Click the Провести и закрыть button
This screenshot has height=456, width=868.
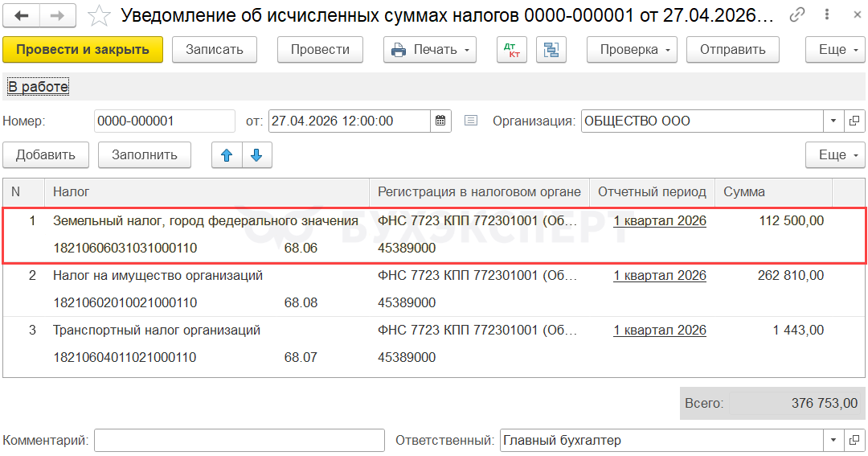83,50
